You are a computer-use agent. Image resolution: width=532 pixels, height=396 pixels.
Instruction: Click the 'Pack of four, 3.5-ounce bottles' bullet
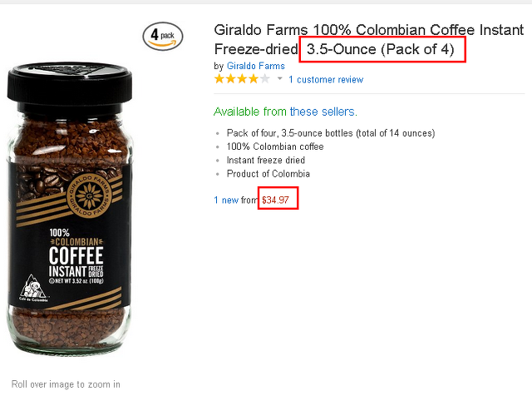[x=331, y=133]
